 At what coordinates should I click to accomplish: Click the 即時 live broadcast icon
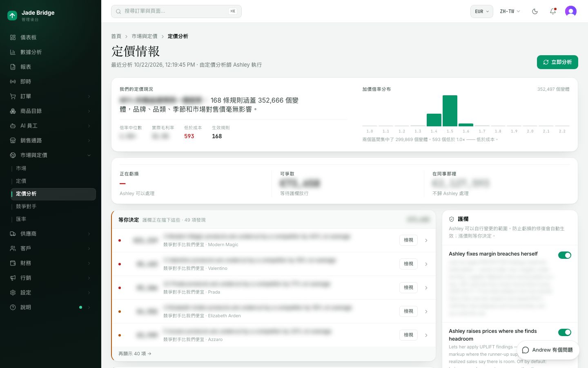pos(13,81)
